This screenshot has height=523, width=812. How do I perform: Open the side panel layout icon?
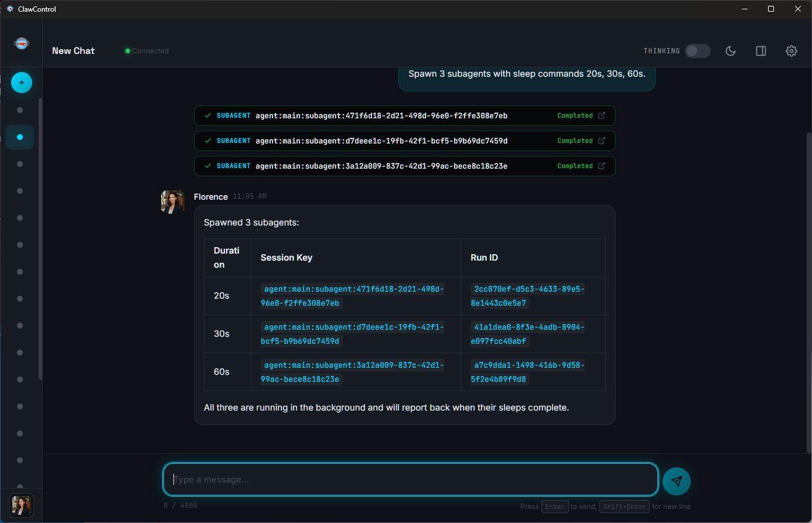pos(760,51)
